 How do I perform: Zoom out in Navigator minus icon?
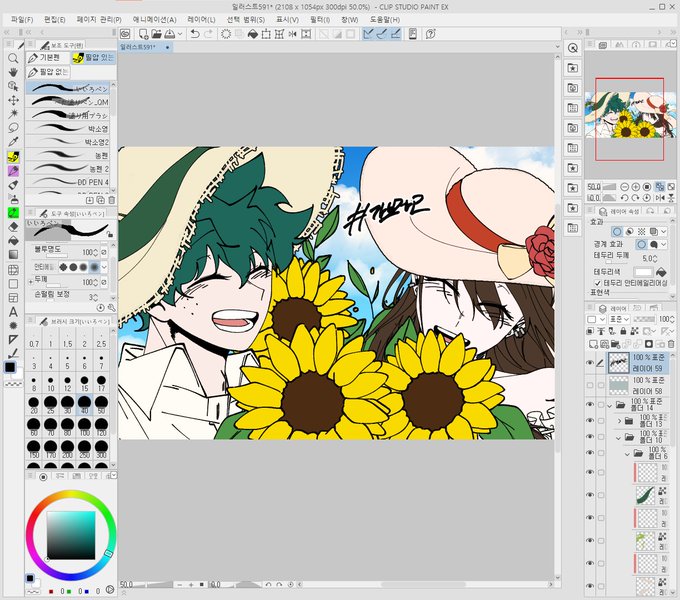(x=624, y=187)
